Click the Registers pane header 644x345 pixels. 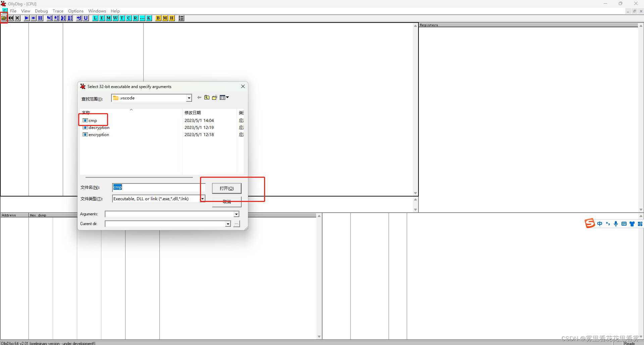click(529, 25)
